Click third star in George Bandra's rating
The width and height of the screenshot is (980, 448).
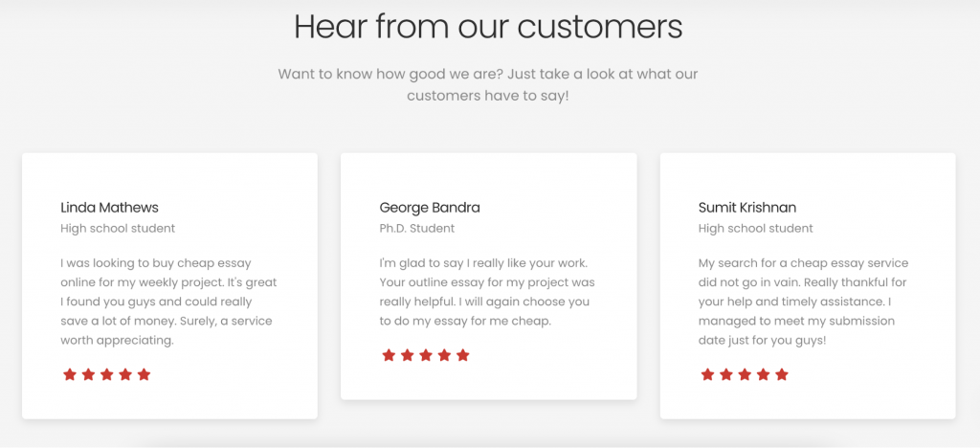click(426, 355)
